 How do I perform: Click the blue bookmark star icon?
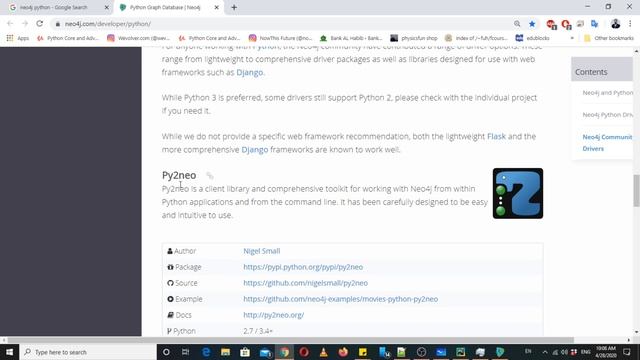pos(532,24)
